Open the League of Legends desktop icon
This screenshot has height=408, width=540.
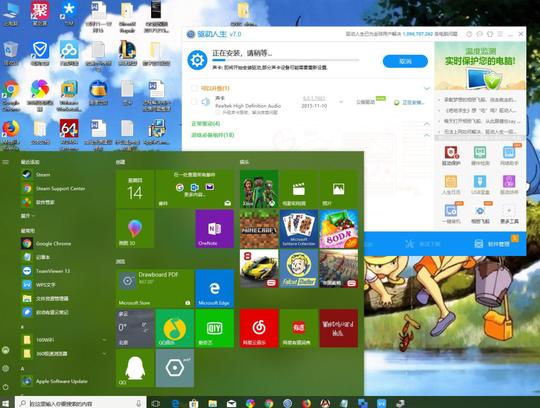tap(127, 53)
